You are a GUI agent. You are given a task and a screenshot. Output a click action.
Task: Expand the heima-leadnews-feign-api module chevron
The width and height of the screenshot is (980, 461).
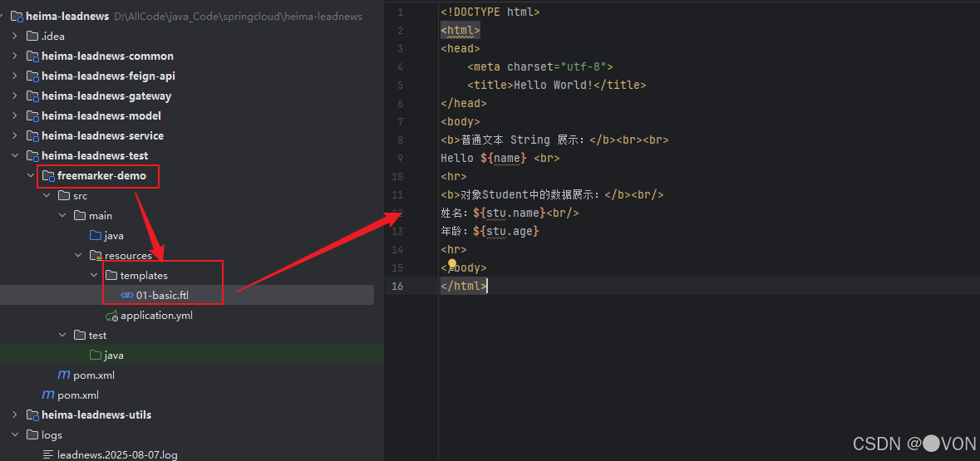click(15, 76)
